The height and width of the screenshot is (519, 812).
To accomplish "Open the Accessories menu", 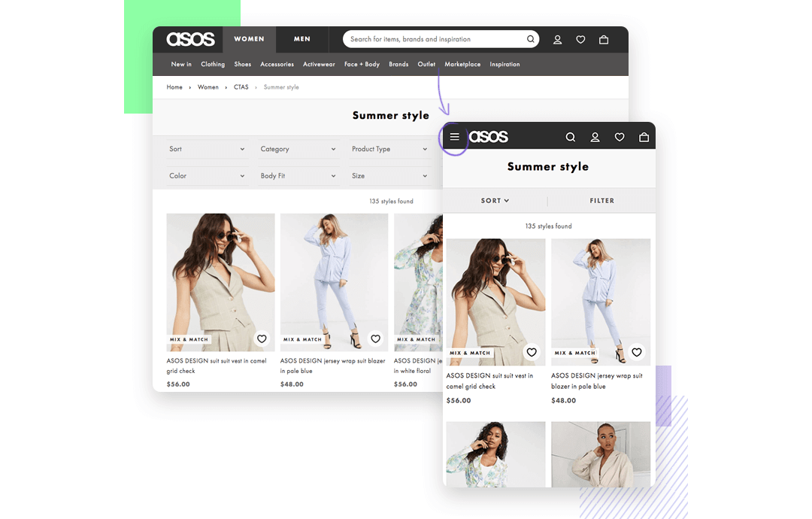I will tap(277, 64).
